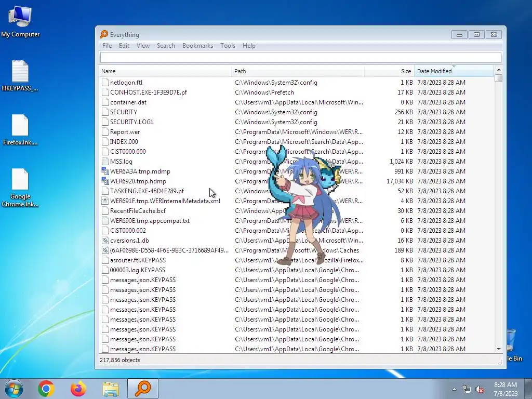Show hidden tray icons arrow
Screen dimensions: 532x399
pyautogui.click(x=454, y=389)
